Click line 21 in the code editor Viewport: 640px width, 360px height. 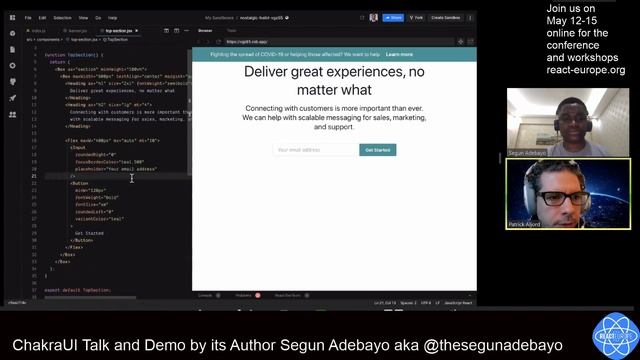pyautogui.click(x=118, y=176)
